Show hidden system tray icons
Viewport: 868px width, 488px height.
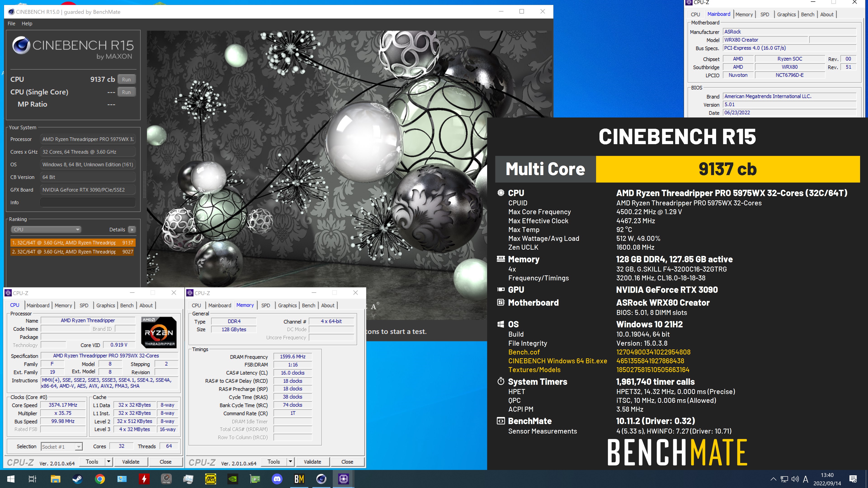coord(773,479)
